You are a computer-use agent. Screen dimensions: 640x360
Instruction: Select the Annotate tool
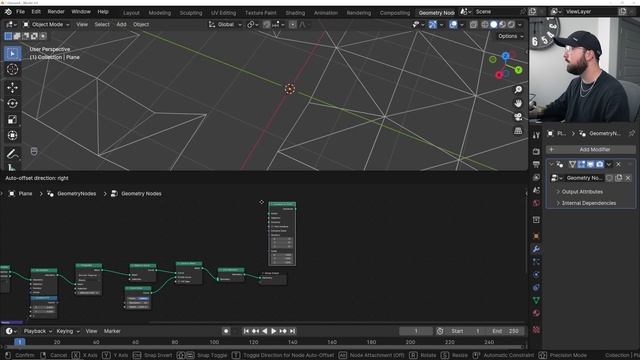[12, 153]
